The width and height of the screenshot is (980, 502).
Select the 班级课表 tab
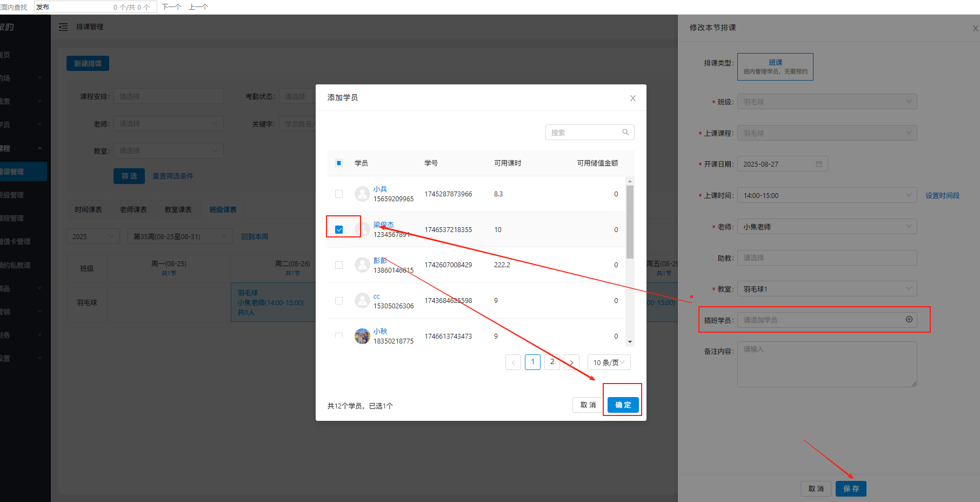pyautogui.click(x=223, y=209)
